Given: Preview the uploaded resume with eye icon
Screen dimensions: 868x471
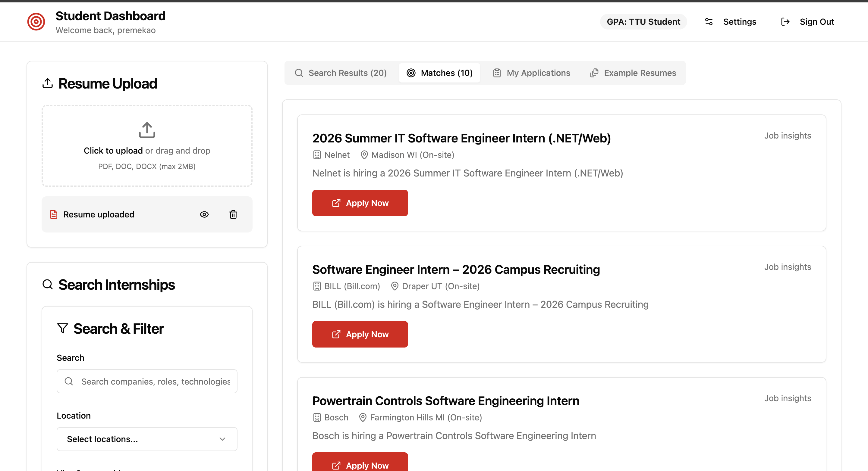Looking at the screenshot, I should coord(204,214).
